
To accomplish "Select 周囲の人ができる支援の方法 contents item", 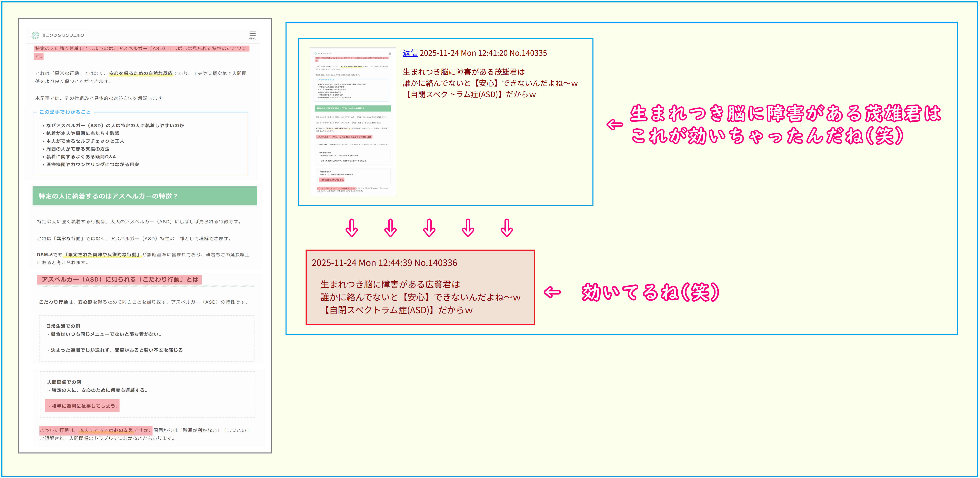I will pyautogui.click(x=78, y=149).
